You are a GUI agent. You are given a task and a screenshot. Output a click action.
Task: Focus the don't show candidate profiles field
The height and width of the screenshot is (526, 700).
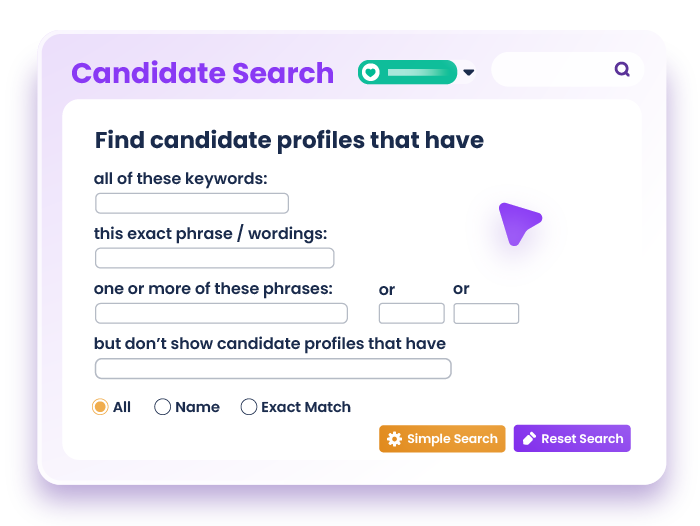coord(273,369)
